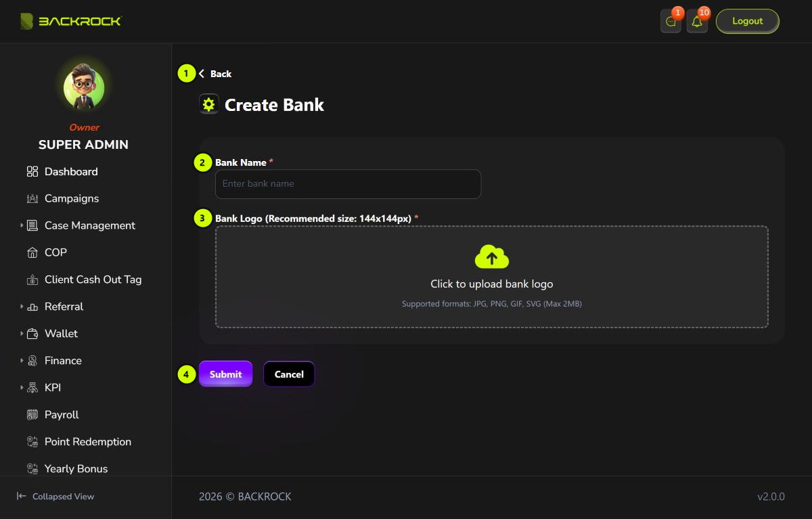Image resolution: width=812 pixels, height=519 pixels.
Task: Click the Bank Logo recommended size label
Action: click(313, 219)
